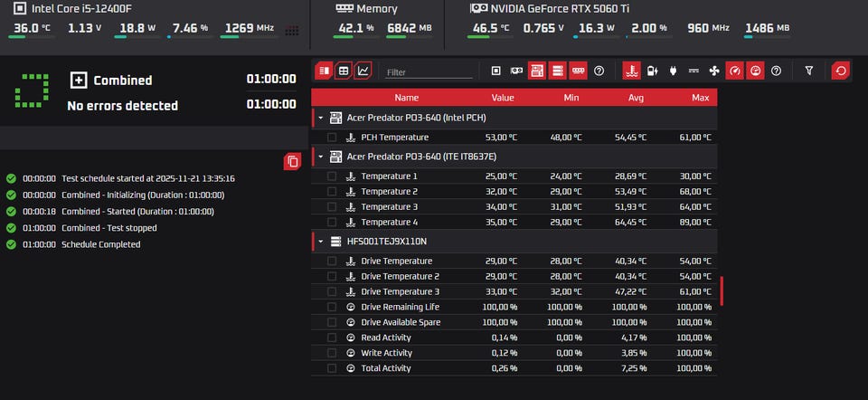Screen dimensions: 868x400
Task: Toggle the unknown sensor type filter
Action: click(x=776, y=71)
